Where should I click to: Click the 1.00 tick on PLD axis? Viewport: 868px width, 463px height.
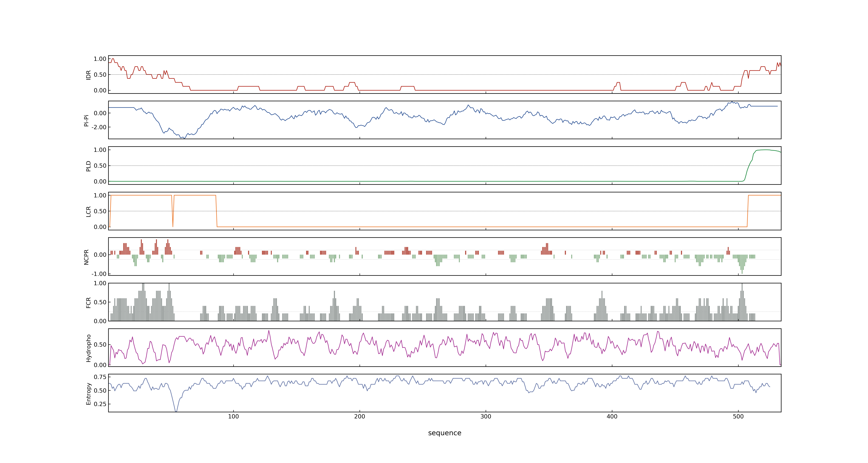(100, 150)
